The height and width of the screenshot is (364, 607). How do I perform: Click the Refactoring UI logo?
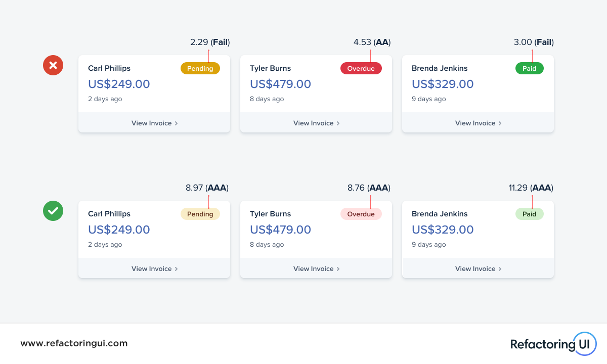coord(553,343)
